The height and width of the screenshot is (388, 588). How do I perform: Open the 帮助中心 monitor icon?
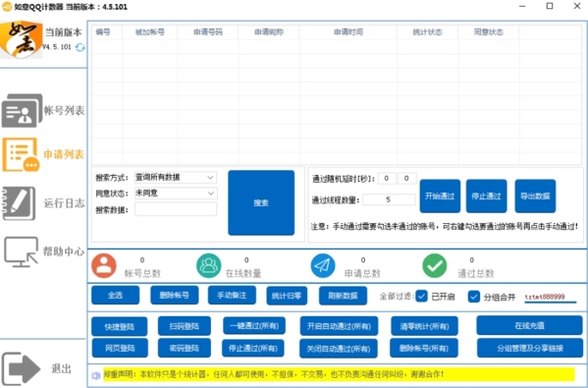pyautogui.click(x=21, y=251)
